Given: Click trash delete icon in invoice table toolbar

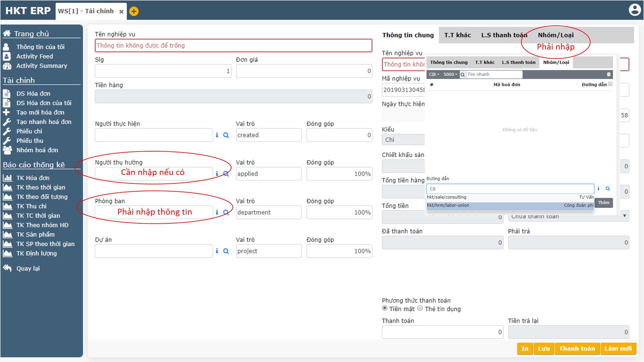Looking at the screenshot, I should pos(609,74).
